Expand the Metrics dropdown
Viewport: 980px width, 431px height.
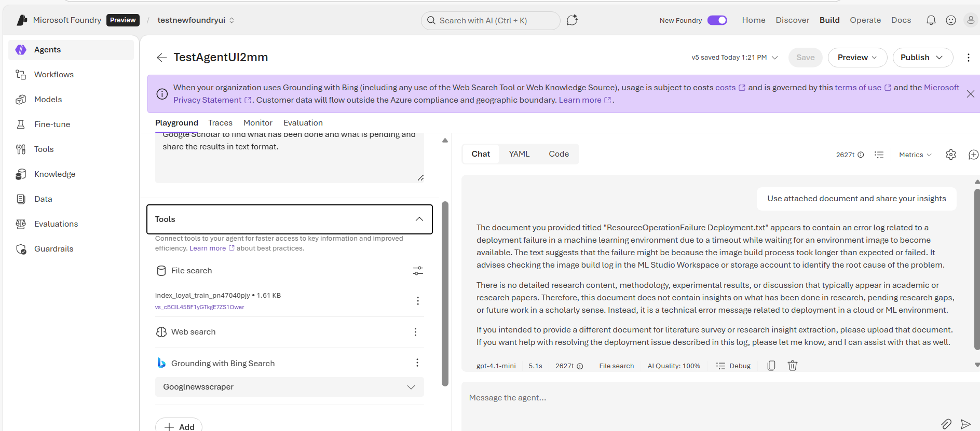tap(916, 155)
